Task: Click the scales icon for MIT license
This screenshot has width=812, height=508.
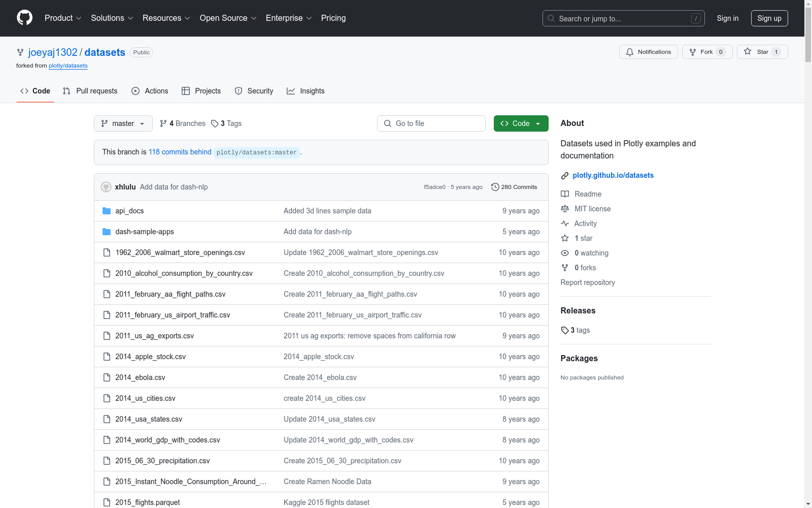Action: click(x=565, y=209)
